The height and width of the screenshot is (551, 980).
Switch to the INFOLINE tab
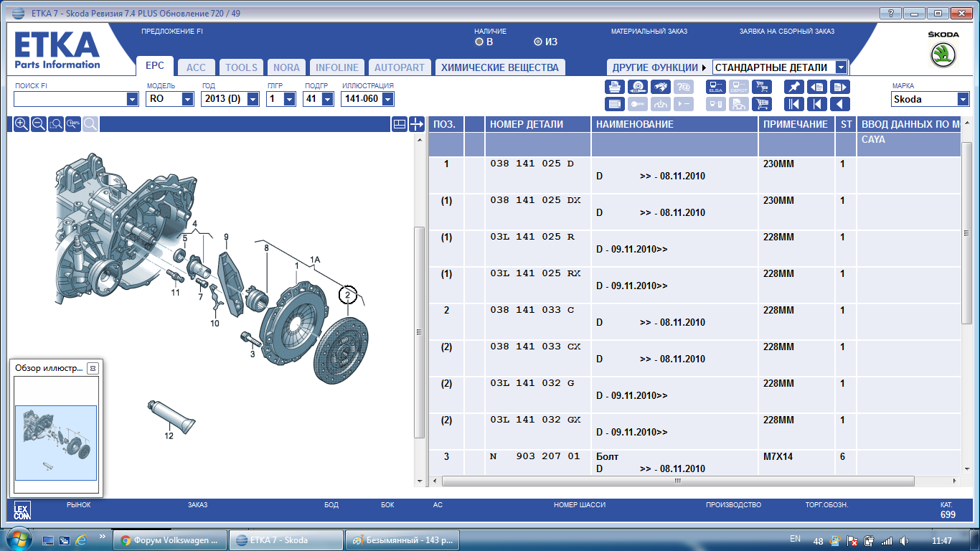pos(337,67)
